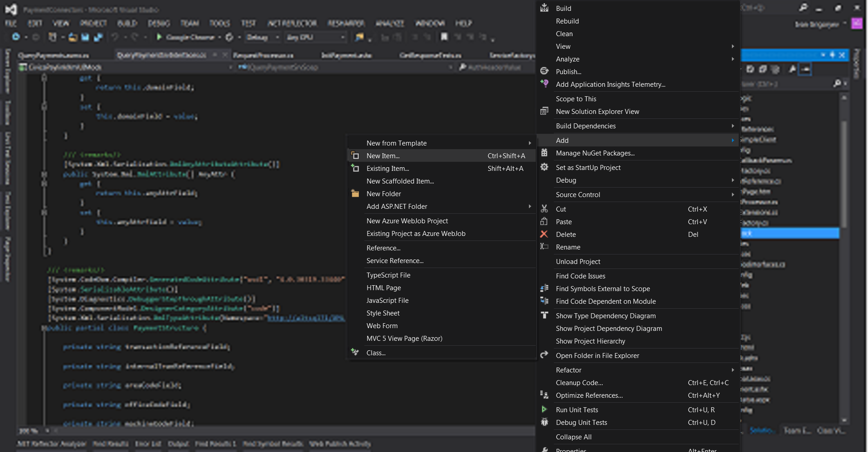Select Unload Project from the context menu
This screenshot has width=868, height=452.
point(578,261)
